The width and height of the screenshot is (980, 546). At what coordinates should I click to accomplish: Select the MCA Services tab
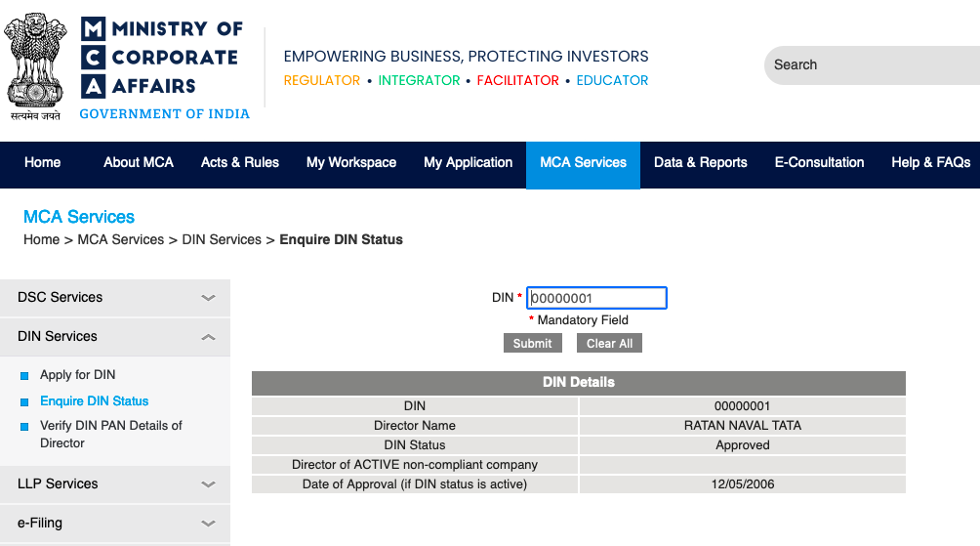coord(583,163)
